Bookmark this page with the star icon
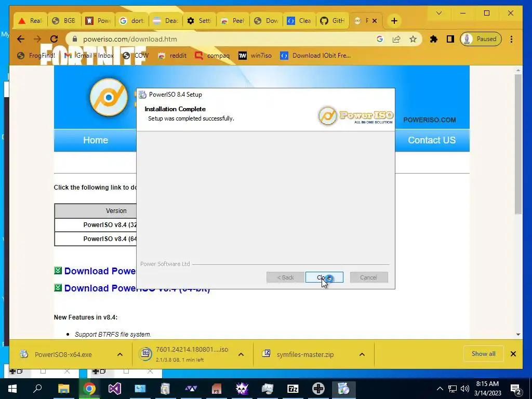 (x=413, y=39)
